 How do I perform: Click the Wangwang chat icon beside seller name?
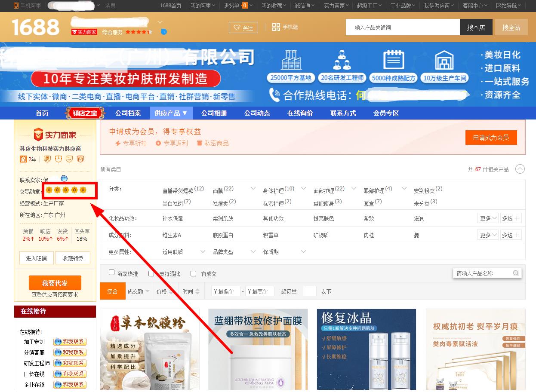coord(64,178)
